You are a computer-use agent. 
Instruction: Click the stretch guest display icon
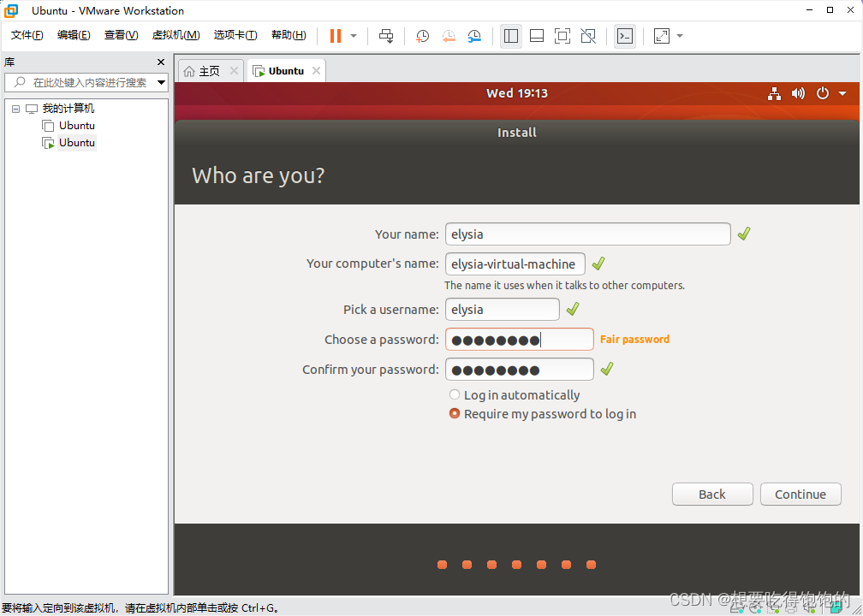click(661, 36)
